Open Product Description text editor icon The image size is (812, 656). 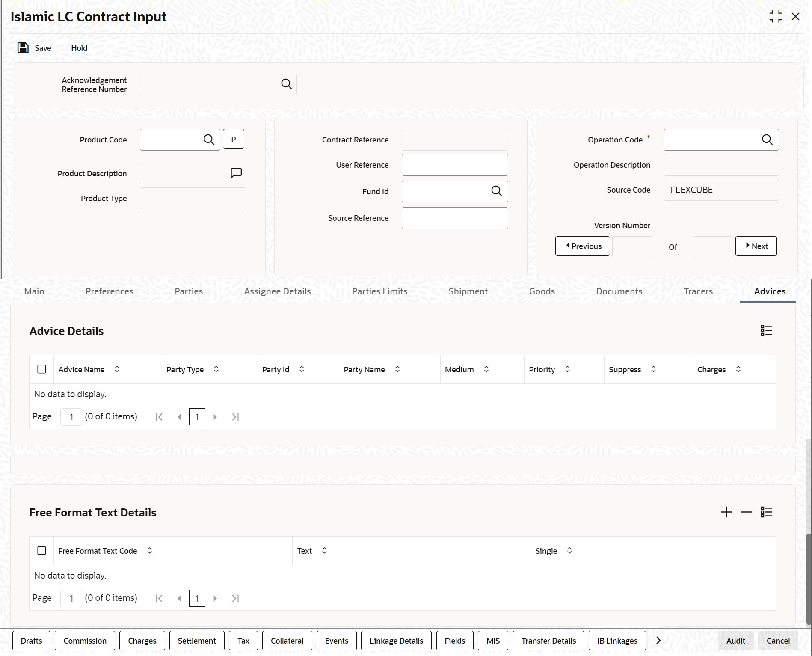[x=236, y=173]
